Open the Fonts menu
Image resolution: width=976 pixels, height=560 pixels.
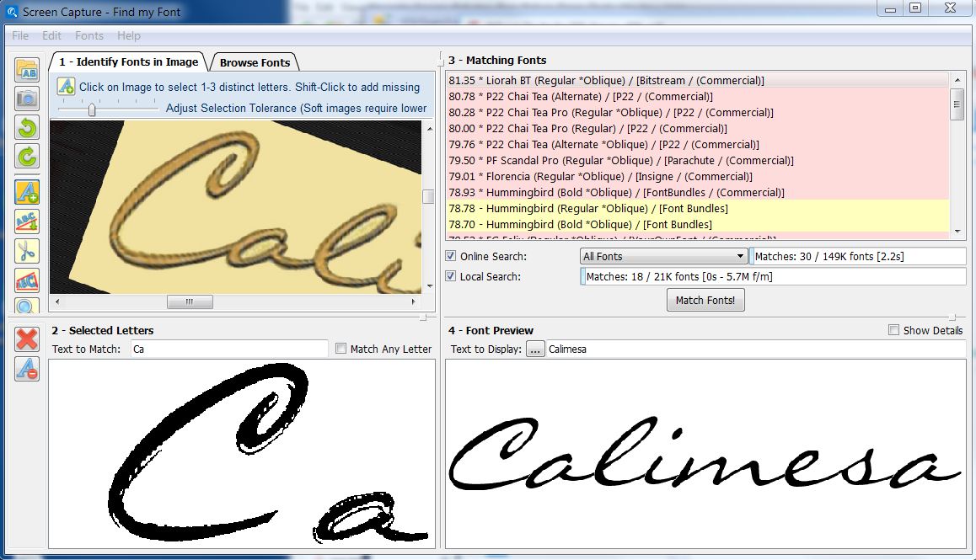89,35
